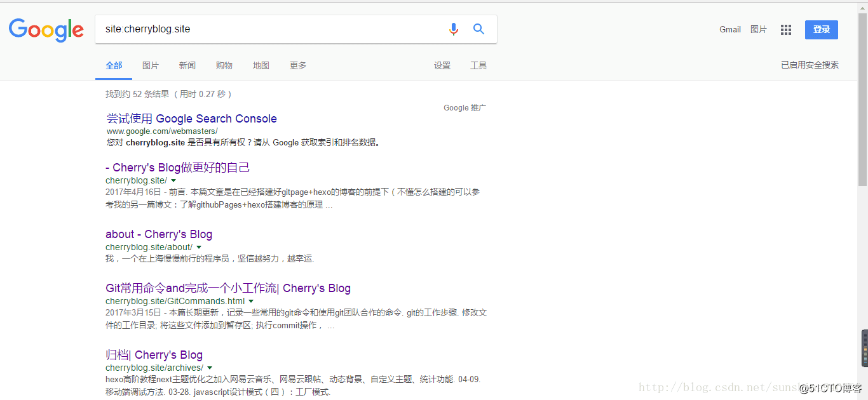This screenshot has width=868, height=400.
Task: Click the magnifying glass search button
Action: [478, 29]
